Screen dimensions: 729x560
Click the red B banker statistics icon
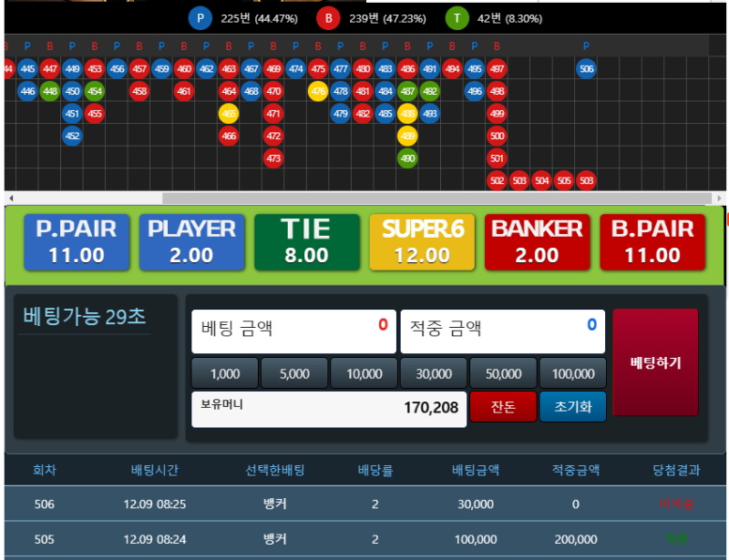pos(328,18)
